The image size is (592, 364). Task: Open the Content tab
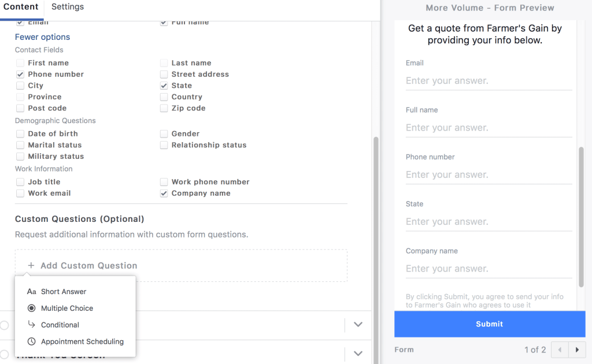click(21, 7)
